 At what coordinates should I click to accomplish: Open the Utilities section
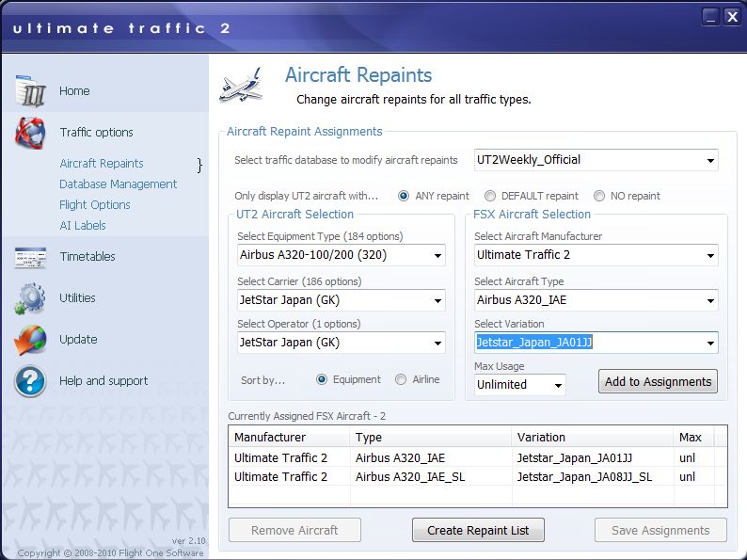pyautogui.click(x=77, y=297)
